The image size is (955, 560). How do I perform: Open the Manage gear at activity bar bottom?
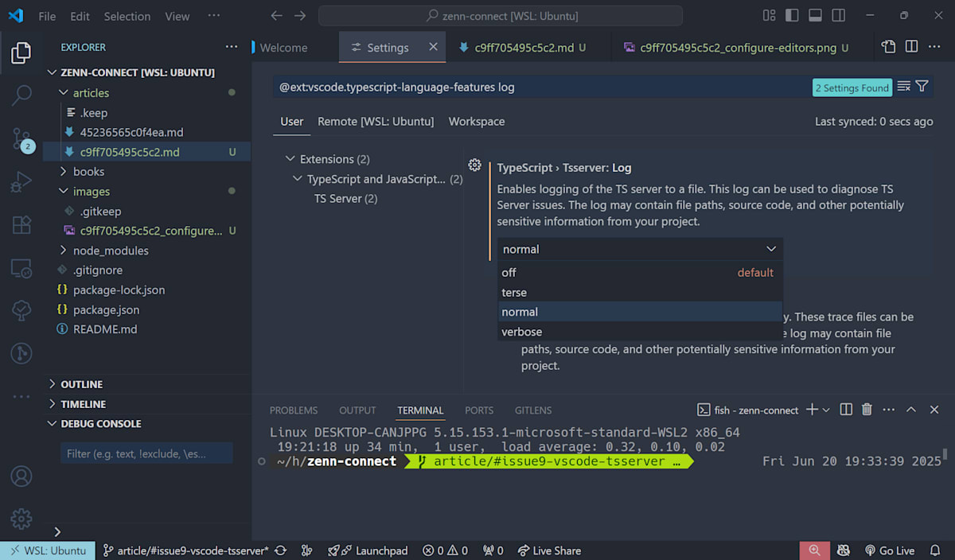point(21,519)
